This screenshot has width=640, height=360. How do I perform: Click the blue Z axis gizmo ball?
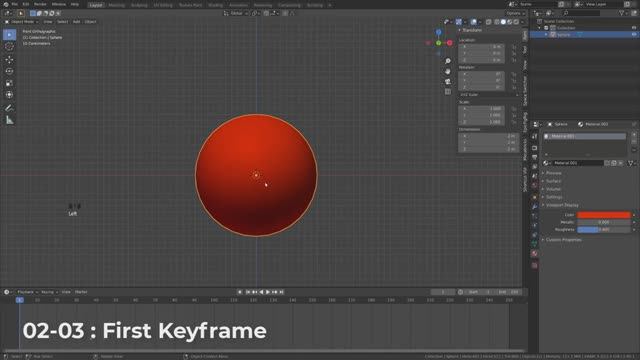438,32
